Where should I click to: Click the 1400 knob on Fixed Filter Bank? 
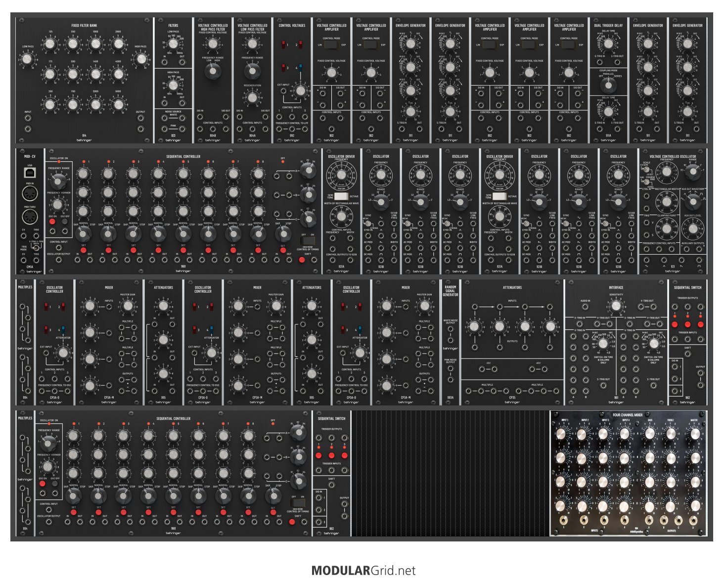coord(95,75)
